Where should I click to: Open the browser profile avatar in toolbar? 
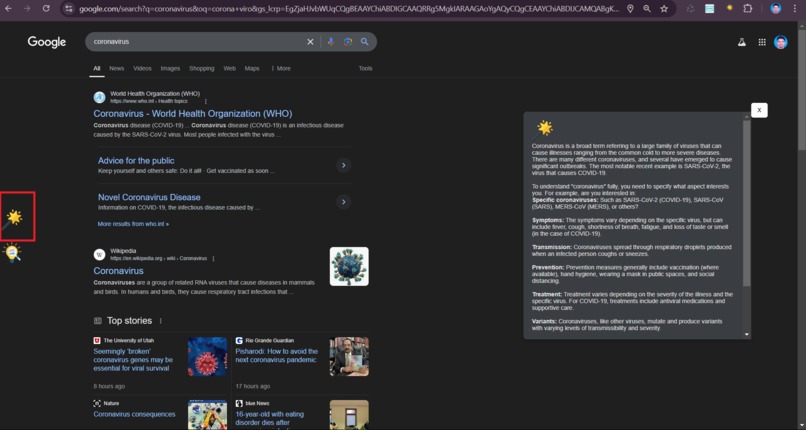776,9
